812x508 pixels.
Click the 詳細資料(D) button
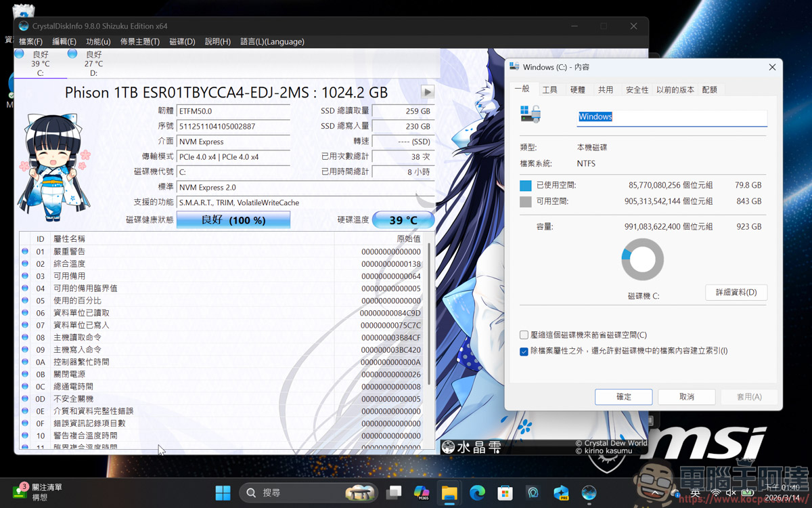pos(736,292)
